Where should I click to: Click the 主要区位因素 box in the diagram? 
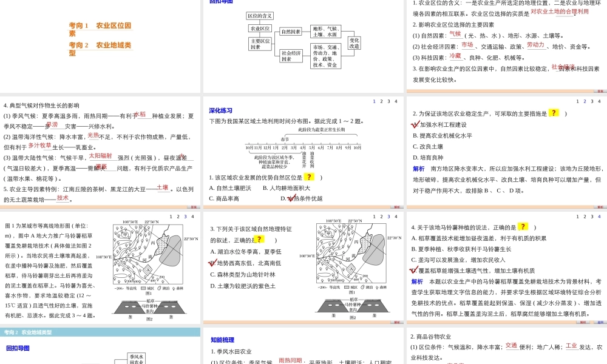point(260,44)
